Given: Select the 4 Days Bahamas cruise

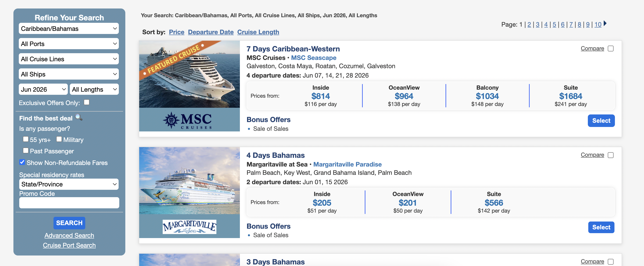Looking at the screenshot, I should pyautogui.click(x=601, y=227).
